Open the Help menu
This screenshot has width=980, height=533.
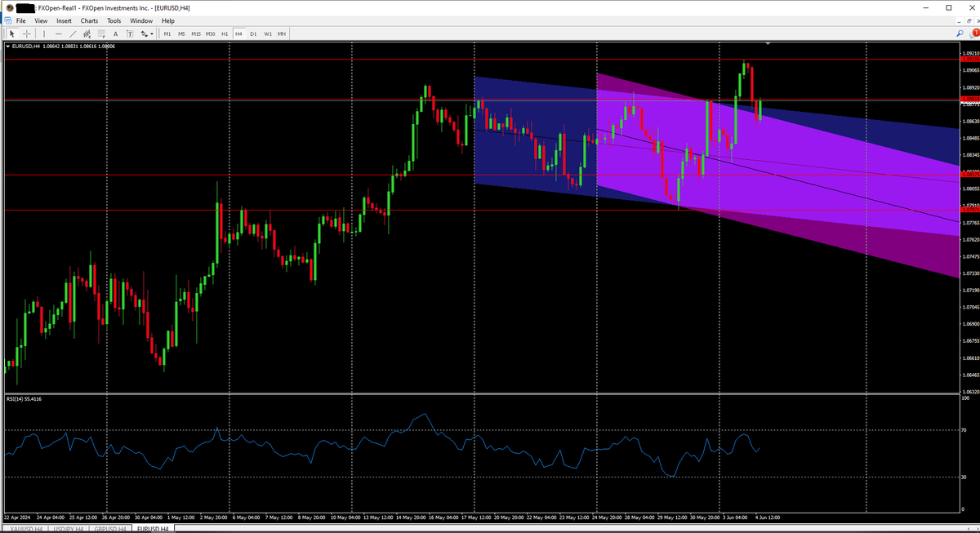click(167, 20)
